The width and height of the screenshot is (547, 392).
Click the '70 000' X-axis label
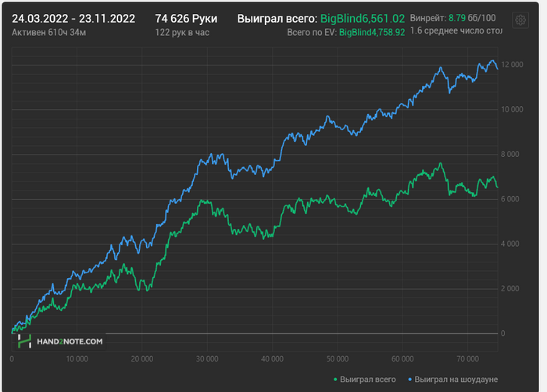point(467,359)
